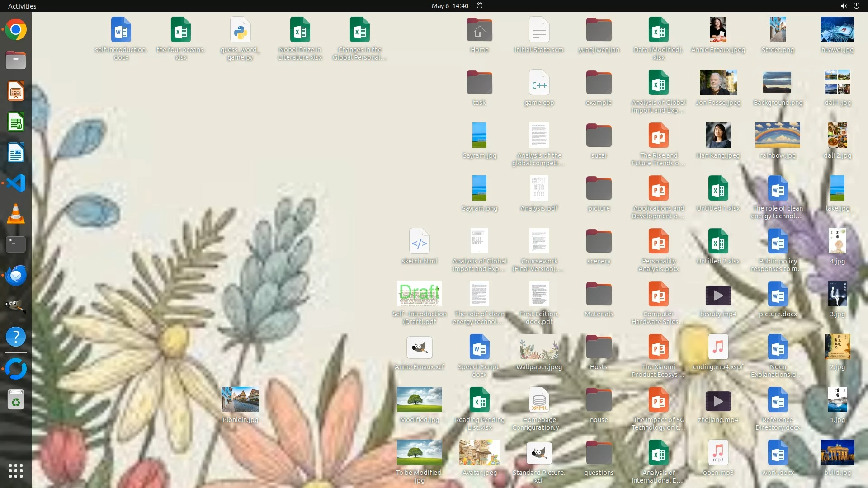
Task: Open Google Chrome from the dock
Action: [x=16, y=30]
